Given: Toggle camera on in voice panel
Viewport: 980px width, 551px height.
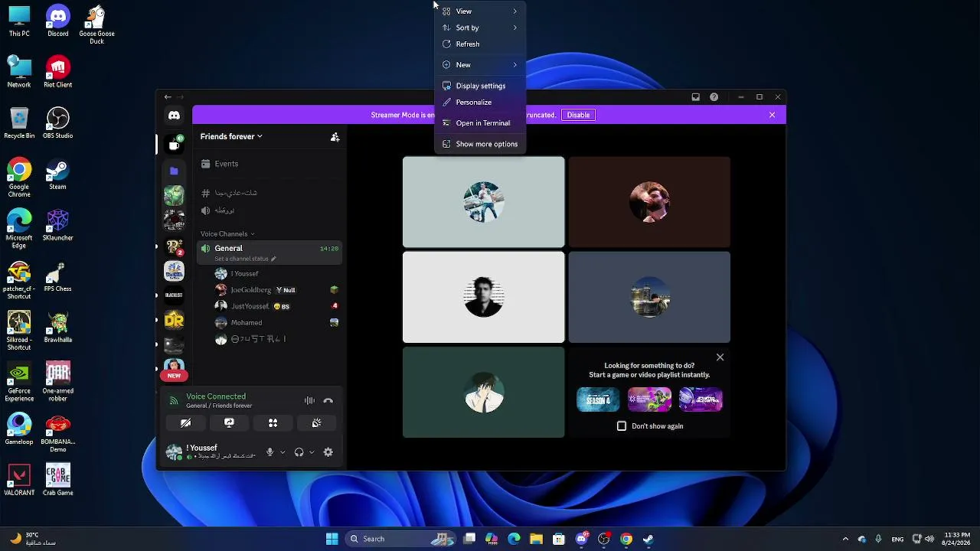Looking at the screenshot, I should pos(185,423).
